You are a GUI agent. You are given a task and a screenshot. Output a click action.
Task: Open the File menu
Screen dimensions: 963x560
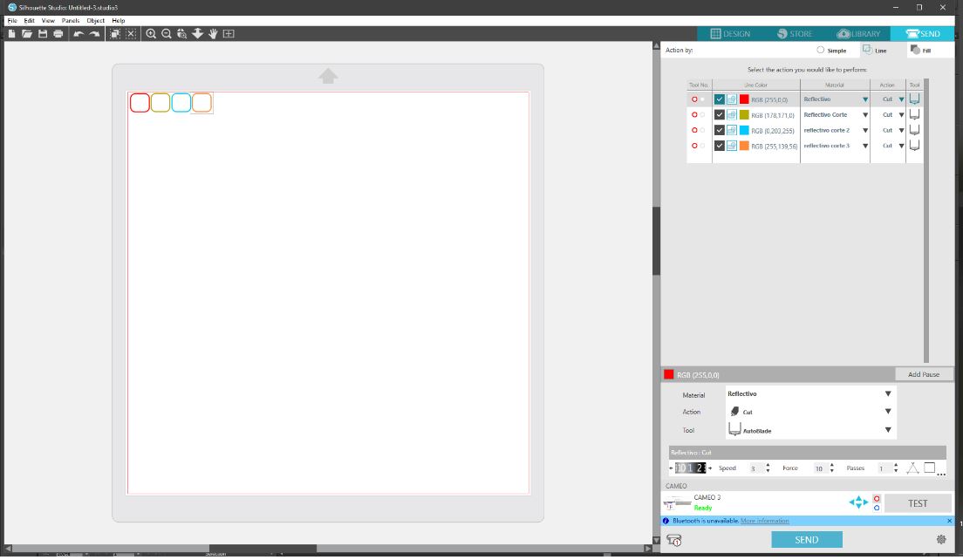coord(12,20)
